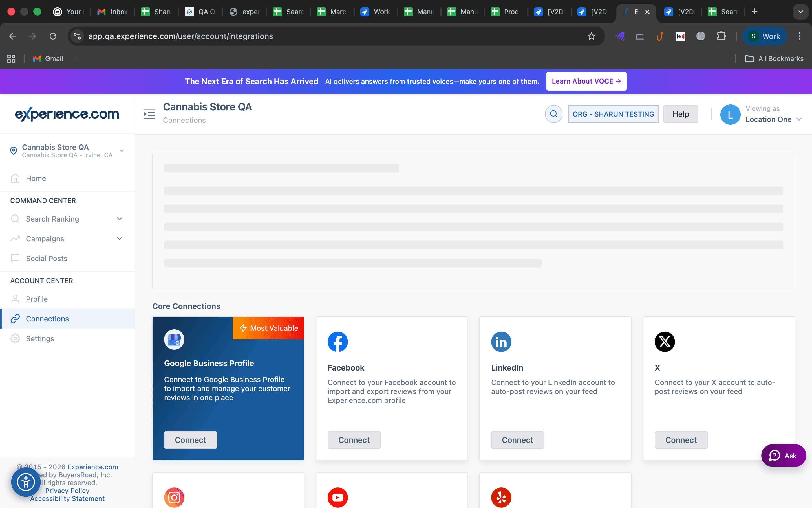Screen dimensions: 812x508
Task: Open Settings in the sidebar
Action: (x=67, y=338)
